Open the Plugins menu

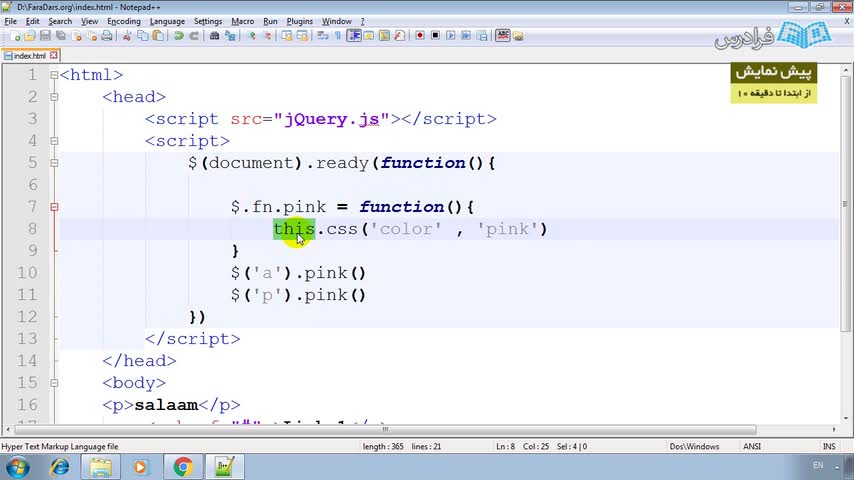tap(300, 21)
